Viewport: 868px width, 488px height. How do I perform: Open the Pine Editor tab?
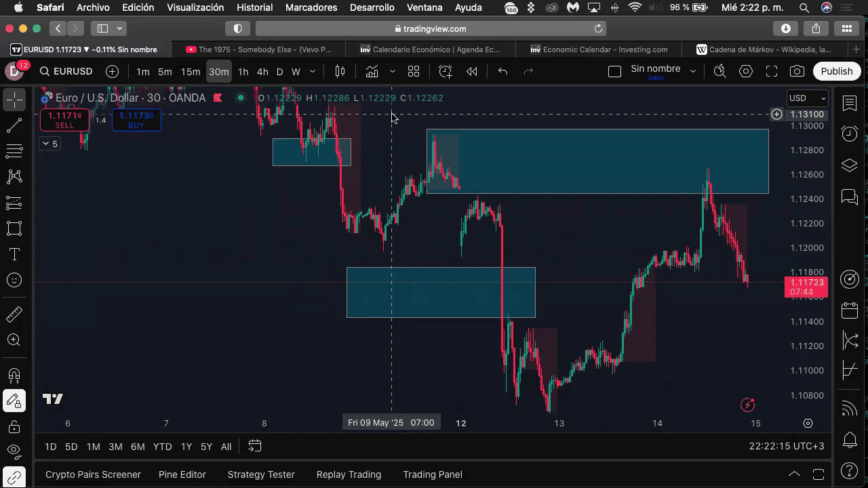click(182, 474)
